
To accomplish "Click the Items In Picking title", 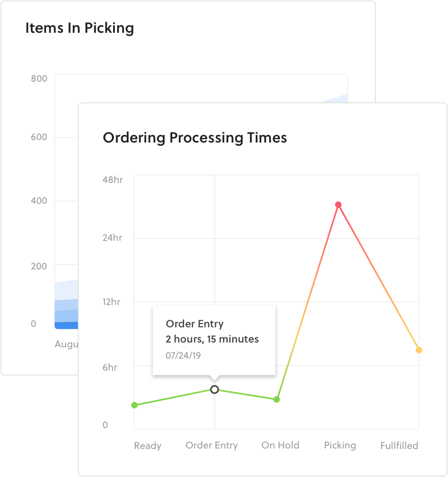I will [80, 28].
